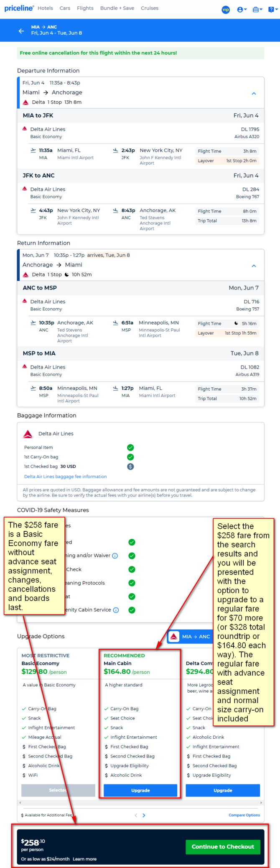The image size is (280, 868).
Task: Open the Hotels menu item
Action: pos(45,8)
